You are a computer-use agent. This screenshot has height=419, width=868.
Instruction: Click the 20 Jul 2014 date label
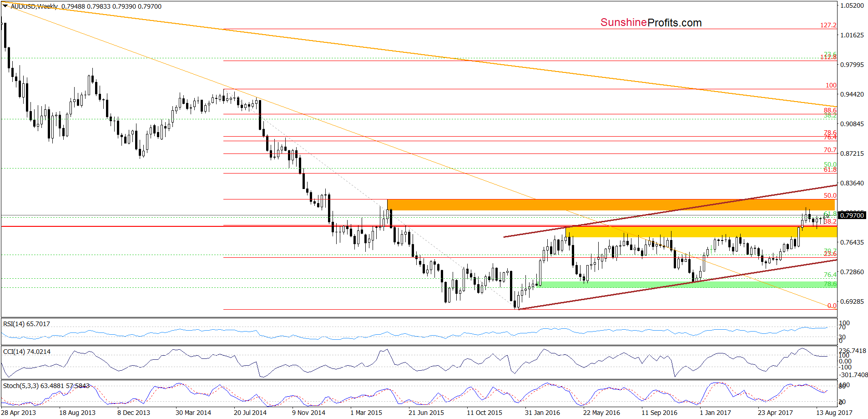tap(250, 413)
